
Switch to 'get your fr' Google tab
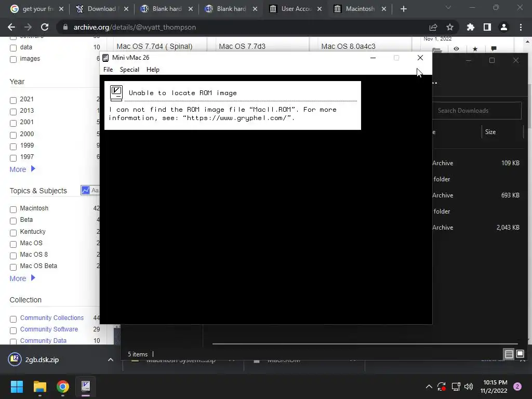point(37,9)
